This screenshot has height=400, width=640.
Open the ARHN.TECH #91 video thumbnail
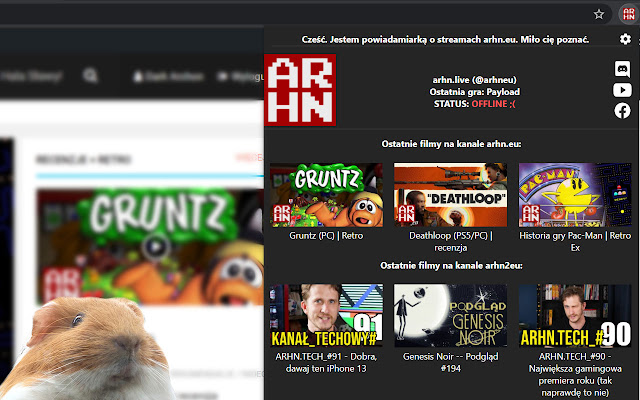click(x=326, y=316)
